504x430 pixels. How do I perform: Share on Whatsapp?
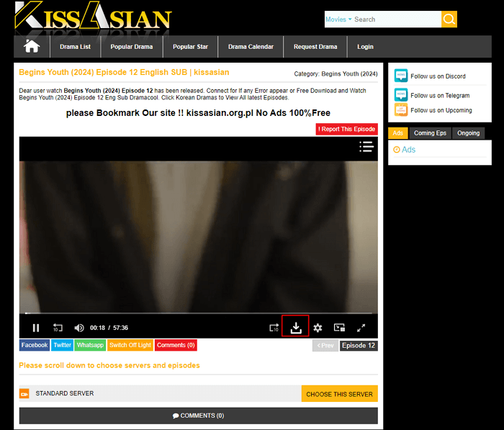90,345
